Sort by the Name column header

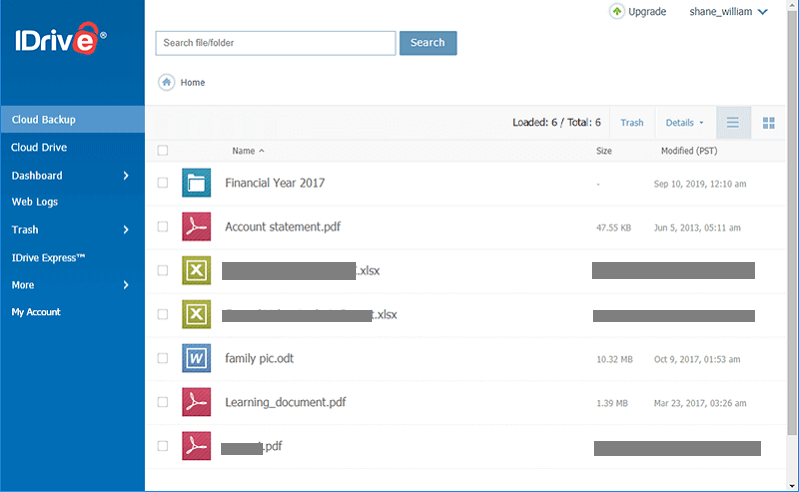pyautogui.click(x=248, y=151)
